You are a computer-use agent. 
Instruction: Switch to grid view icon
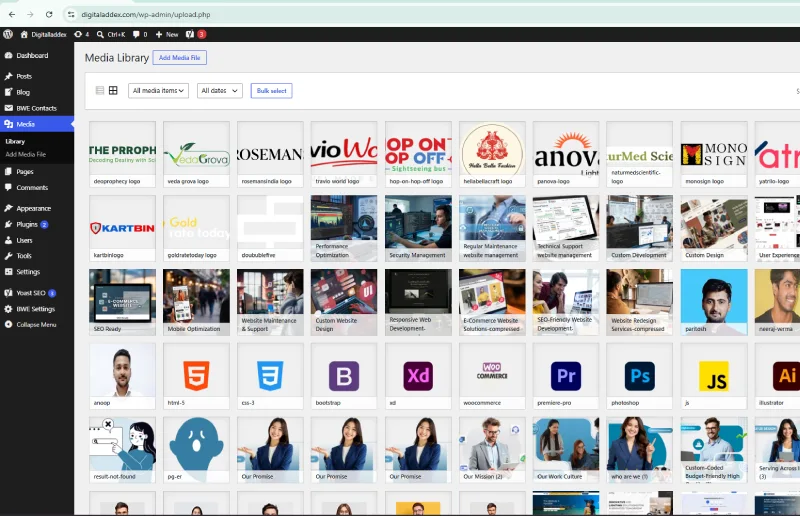113,90
